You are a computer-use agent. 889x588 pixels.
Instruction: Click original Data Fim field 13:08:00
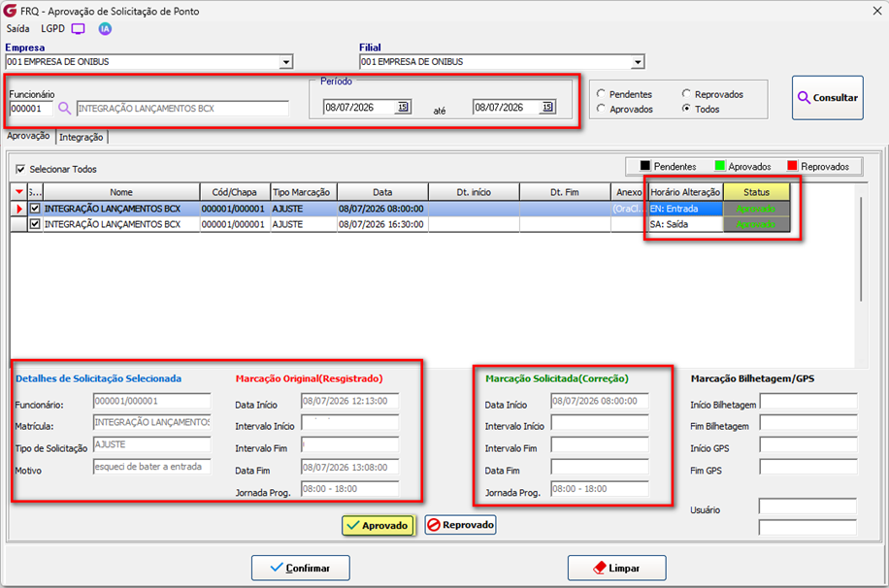click(349, 468)
